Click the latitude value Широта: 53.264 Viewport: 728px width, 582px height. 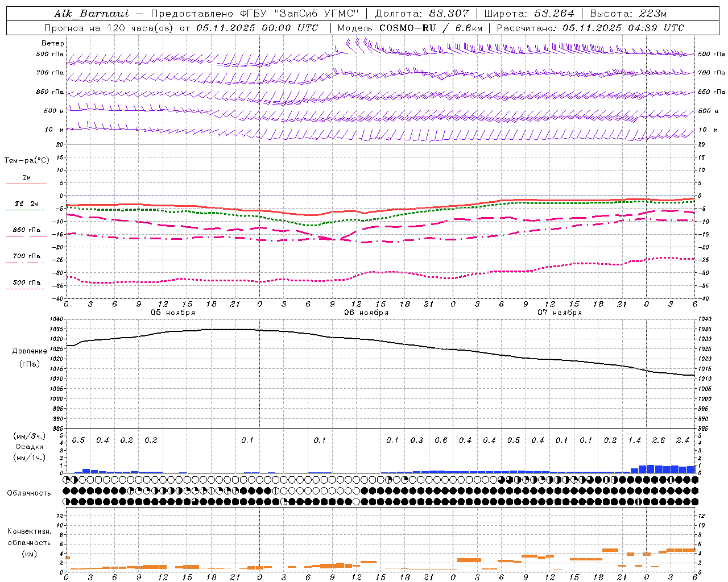click(x=529, y=14)
